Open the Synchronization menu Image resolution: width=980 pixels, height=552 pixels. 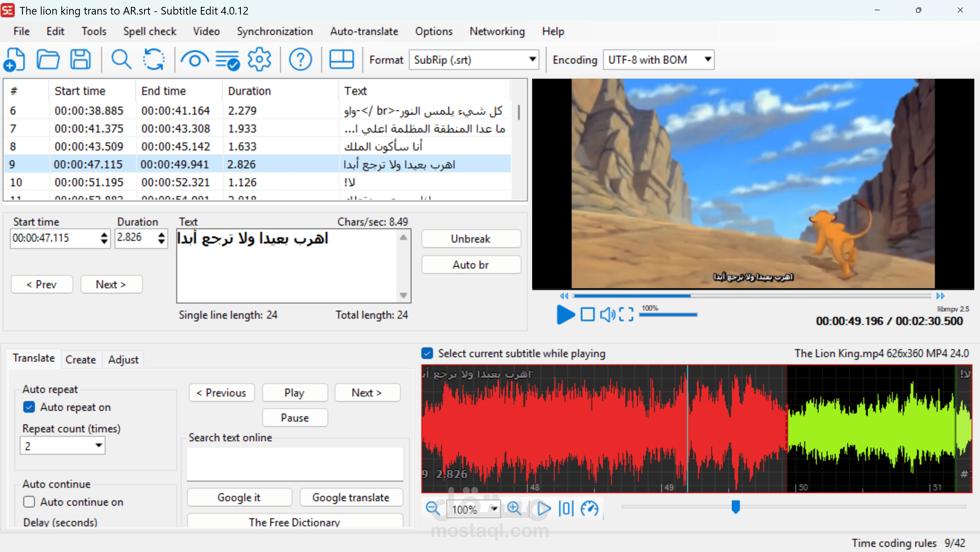[275, 31]
